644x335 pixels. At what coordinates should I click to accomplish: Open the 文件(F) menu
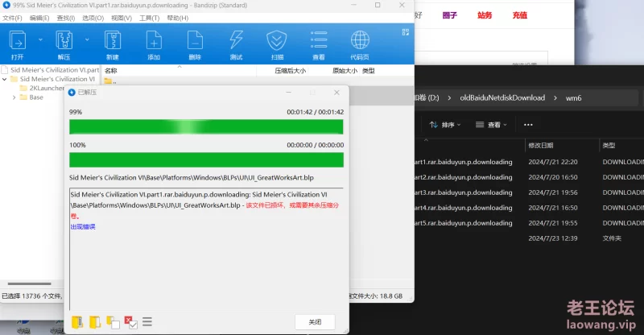coord(12,18)
